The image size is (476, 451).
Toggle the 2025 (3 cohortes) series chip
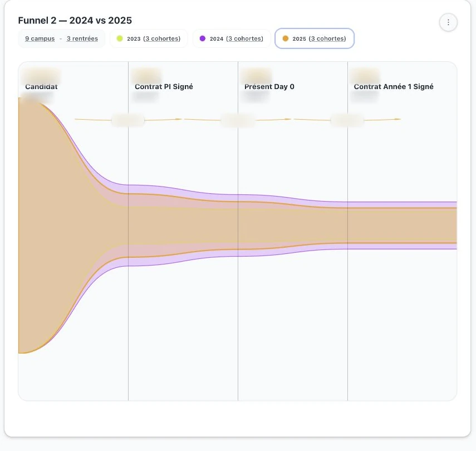[x=315, y=38]
